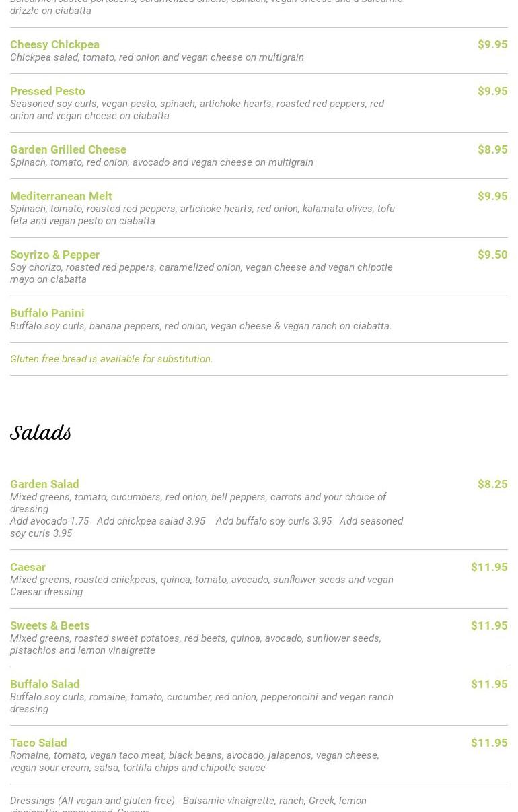This screenshot has height=812, width=518.
Task: Click the Dressings list note
Action: 188,801
